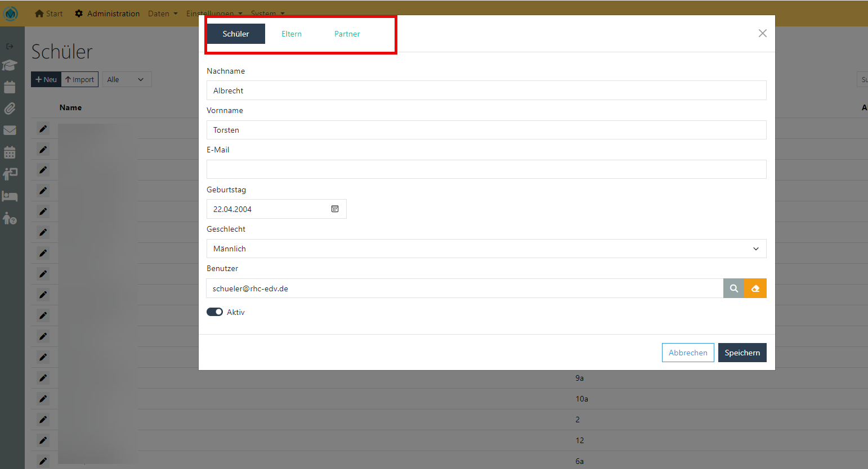Open the paperclip attachments sidebar icon
Image resolution: width=868 pixels, height=469 pixels.
[10, 109]
